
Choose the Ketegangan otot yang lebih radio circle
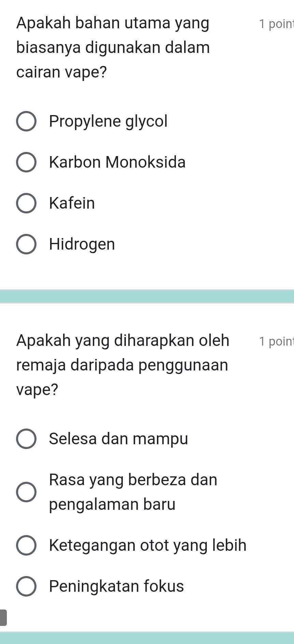pos(26,545)
